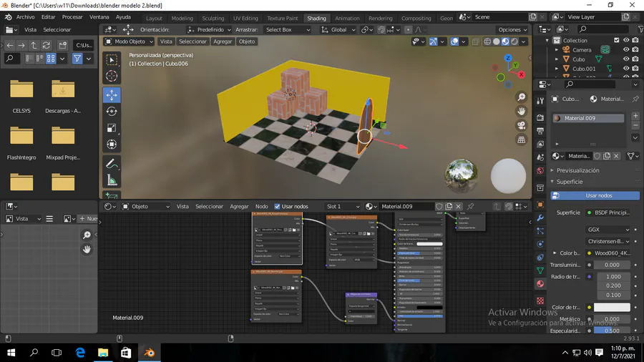Open the Object Data properties tab
The width and height of the screenshot is (644, 362).
(540, 270)
